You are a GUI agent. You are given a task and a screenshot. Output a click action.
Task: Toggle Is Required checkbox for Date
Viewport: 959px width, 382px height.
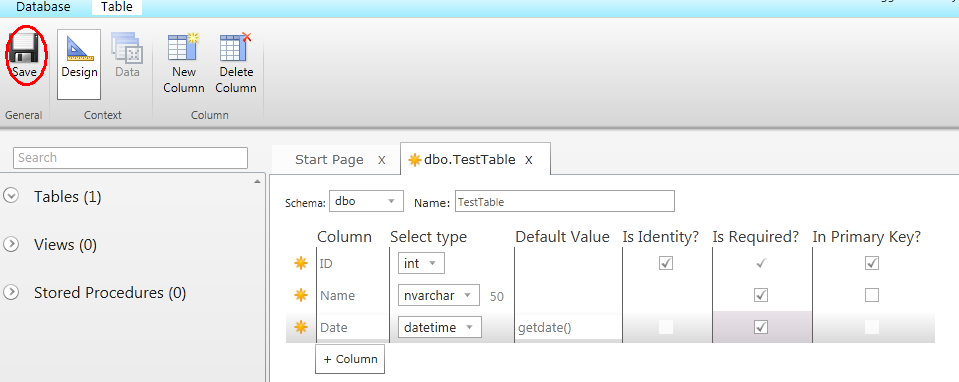click(x=761, y=328)
